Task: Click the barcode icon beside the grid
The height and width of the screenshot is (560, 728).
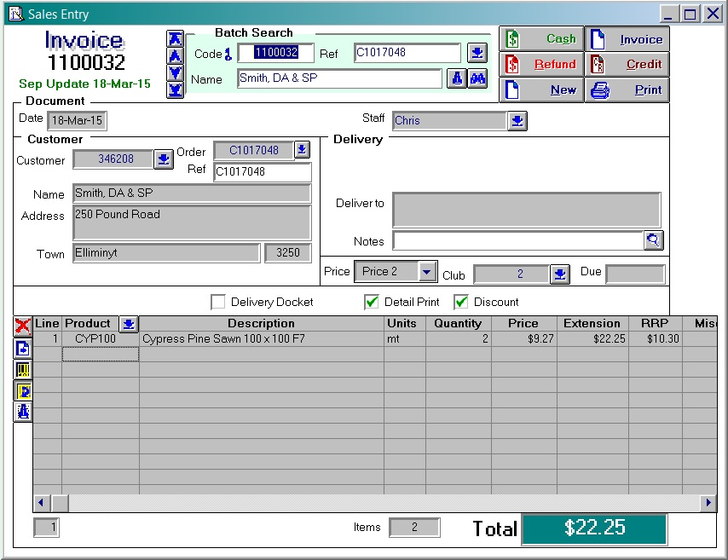Action: [23, 369]
